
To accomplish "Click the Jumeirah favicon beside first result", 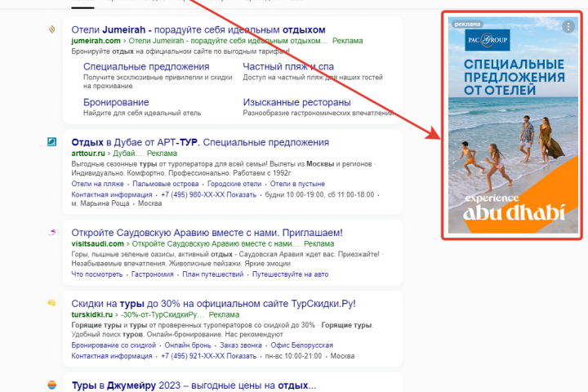I will tap(51, 29).
